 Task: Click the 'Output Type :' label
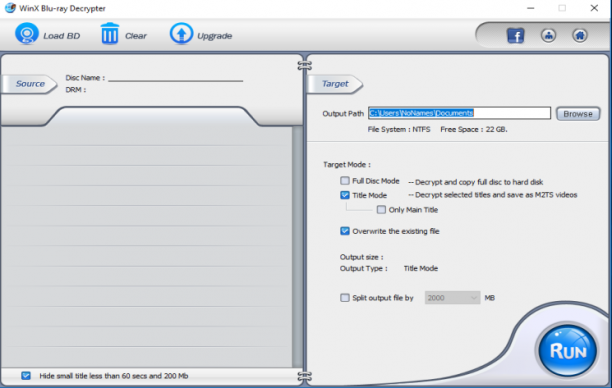tap(364, 269)
